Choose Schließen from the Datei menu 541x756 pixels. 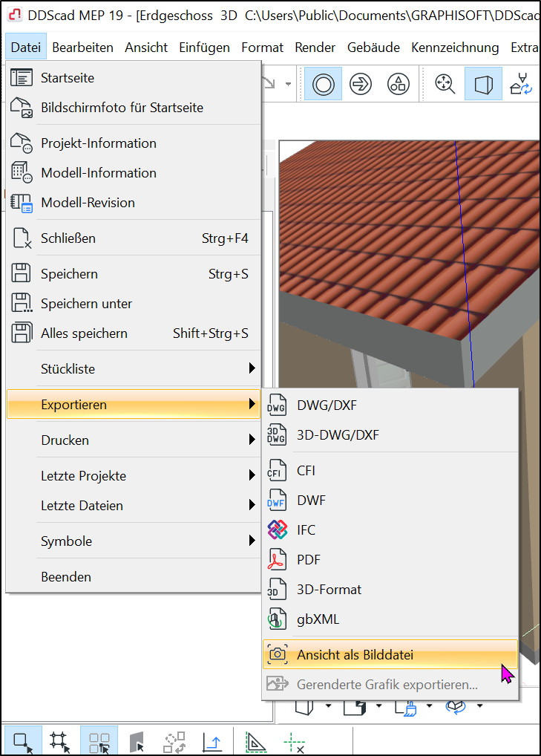(134, 238)
